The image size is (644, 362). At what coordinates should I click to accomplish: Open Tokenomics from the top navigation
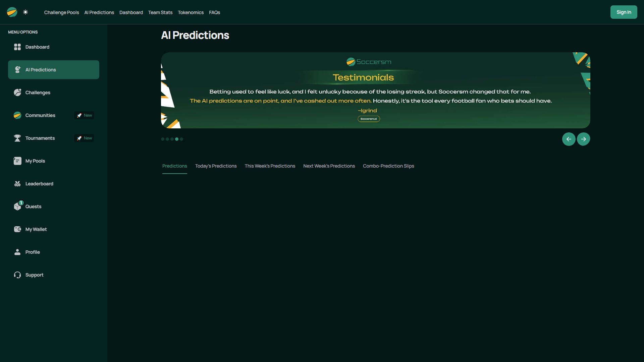191,12
